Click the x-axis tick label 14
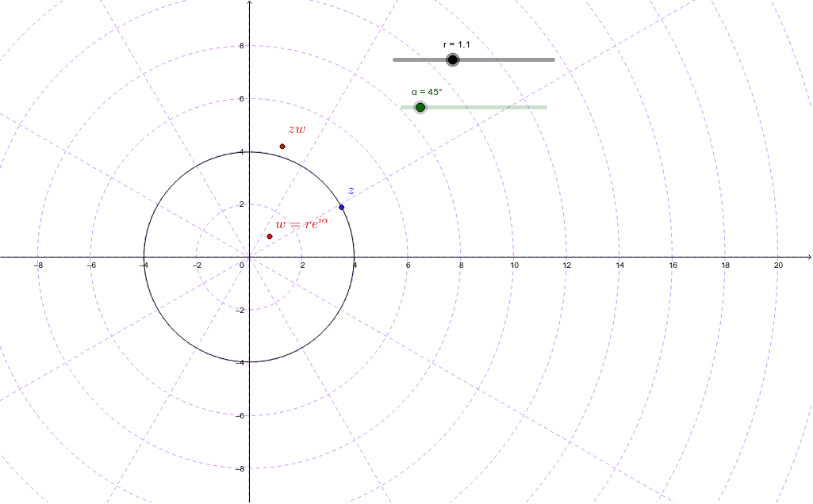The width and height of the screenshot is (813, 504). (619, 265)
